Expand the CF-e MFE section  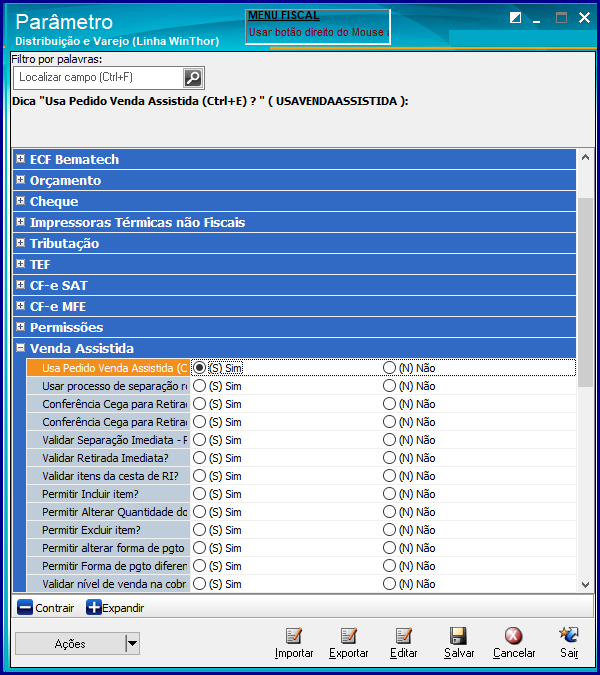click(x=20, y=306)
